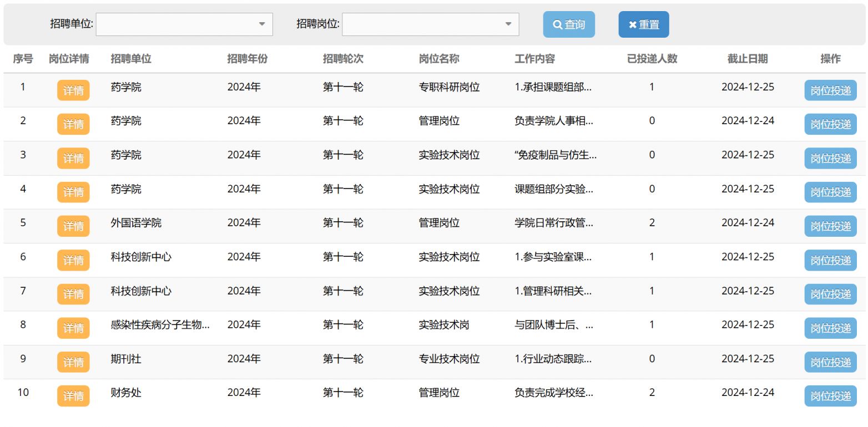Click work content 1.承担课题组部...
868x427 pixels.
click(x=554, y=87)
